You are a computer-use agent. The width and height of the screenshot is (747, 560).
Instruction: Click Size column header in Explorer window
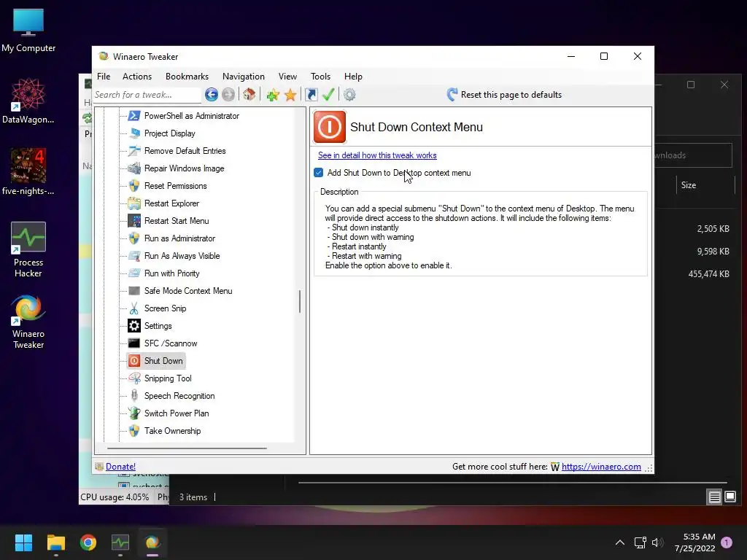[689, 185]
